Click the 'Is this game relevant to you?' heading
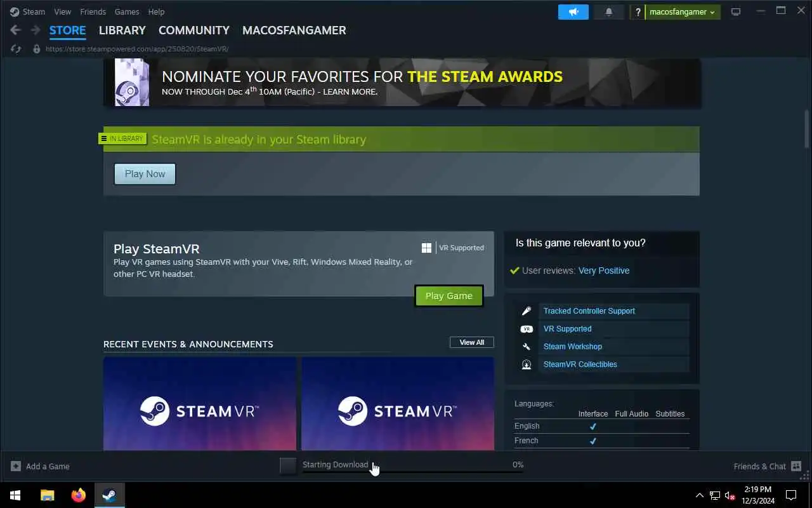 pos(580,243)
